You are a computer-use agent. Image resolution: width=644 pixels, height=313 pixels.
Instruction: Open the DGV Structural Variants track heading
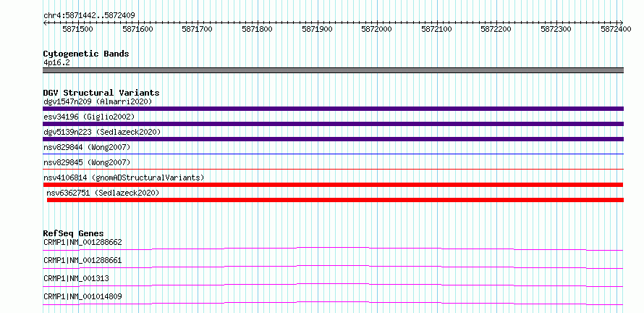(x=101, y=93)
